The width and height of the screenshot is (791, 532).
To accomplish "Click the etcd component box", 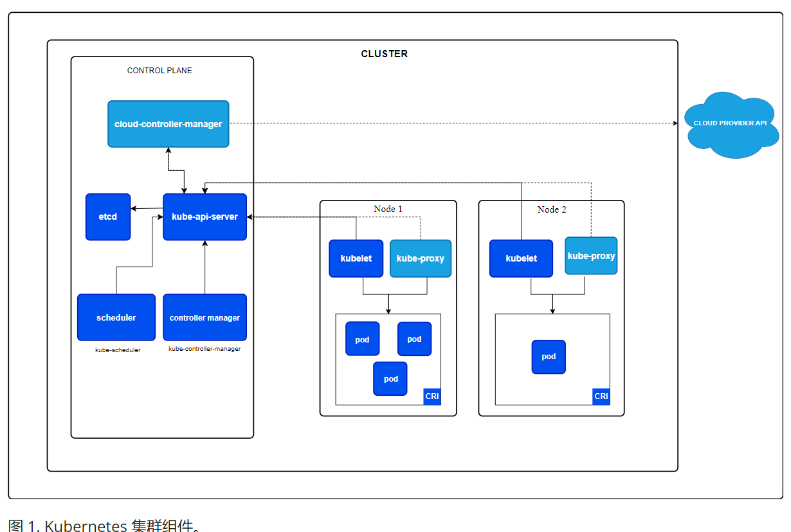I will pos(108,217).
